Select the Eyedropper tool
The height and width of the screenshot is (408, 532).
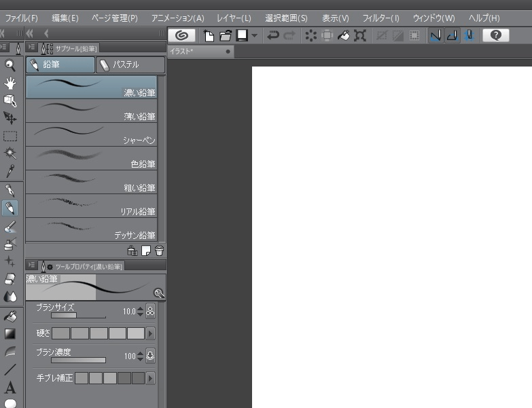click(10, 171)
